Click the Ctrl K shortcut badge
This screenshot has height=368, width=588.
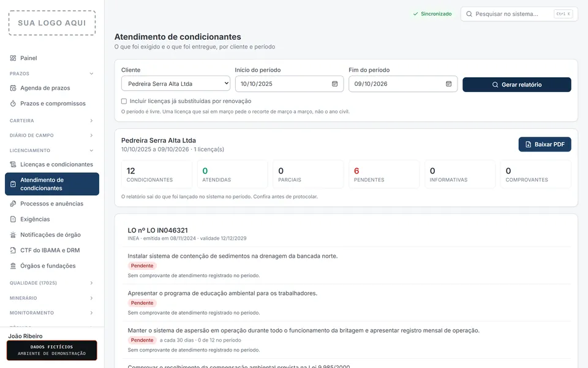pos(563,14)
